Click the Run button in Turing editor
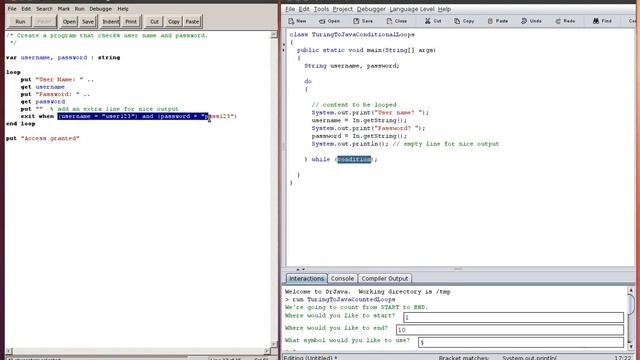The height and width of the screenshot is (360, 640). (x=20, y=22)
